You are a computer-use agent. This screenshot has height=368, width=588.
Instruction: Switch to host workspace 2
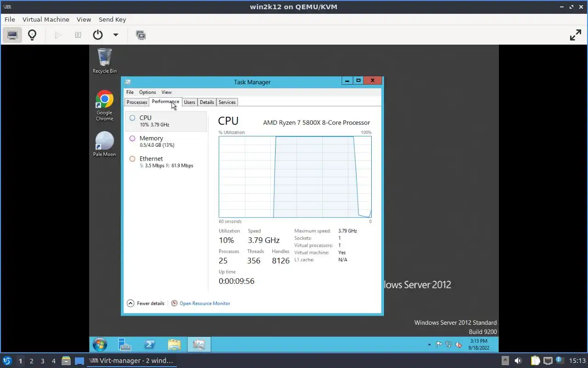[31, 361]
